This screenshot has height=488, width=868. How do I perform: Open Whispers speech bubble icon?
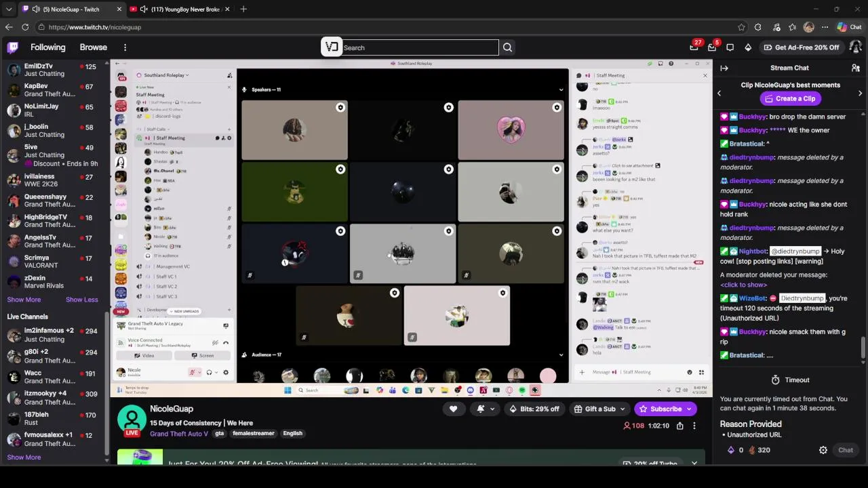point(730,47)
